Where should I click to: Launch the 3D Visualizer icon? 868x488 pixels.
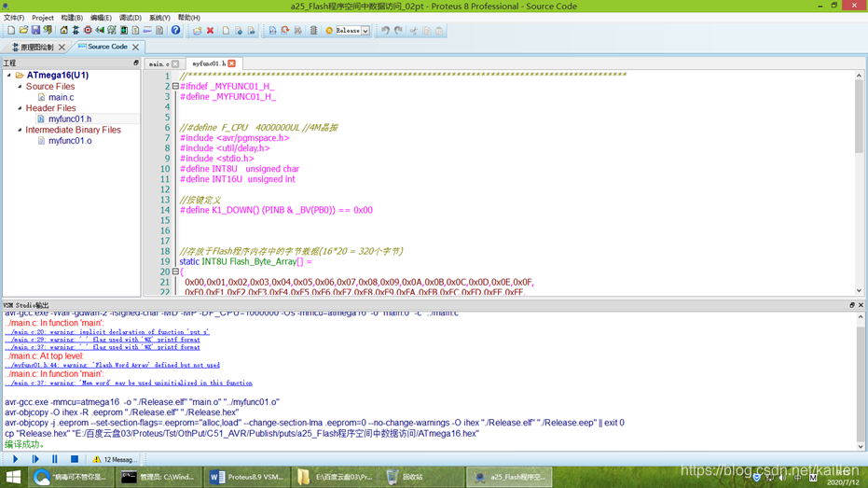tap(100, 31)
